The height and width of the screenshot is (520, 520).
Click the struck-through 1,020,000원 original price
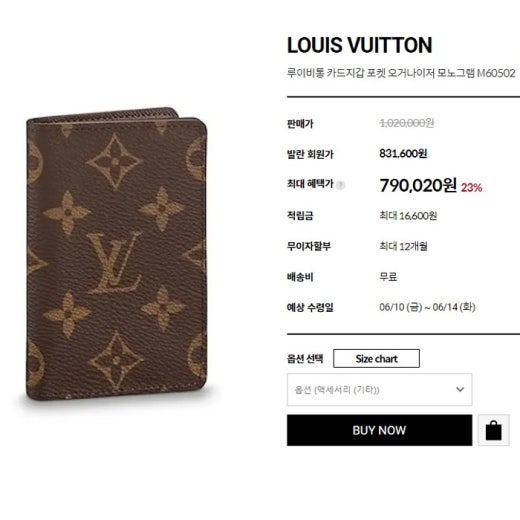click(407, 123)
